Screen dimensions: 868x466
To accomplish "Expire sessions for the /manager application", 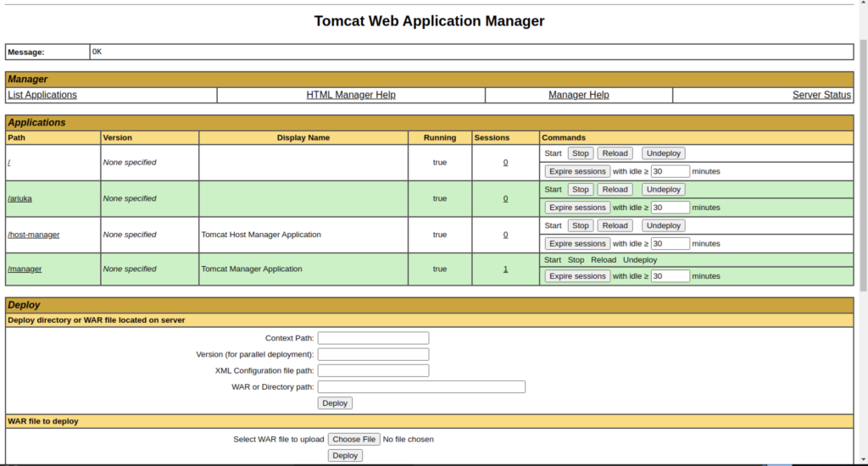I will (x=577, y=276).
